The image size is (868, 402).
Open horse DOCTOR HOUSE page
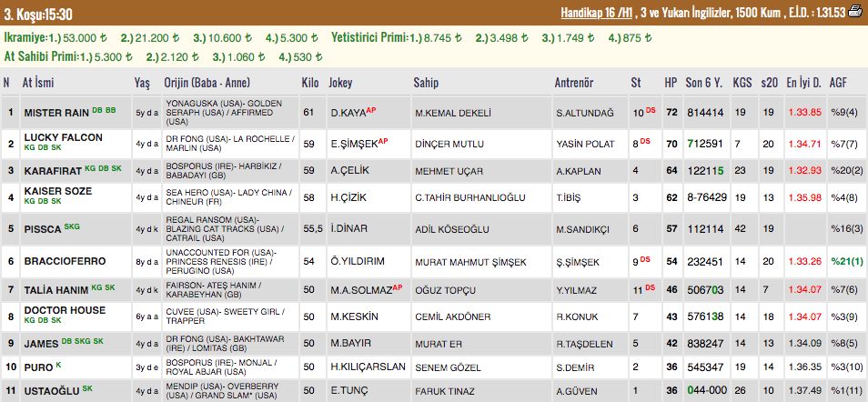65,310
